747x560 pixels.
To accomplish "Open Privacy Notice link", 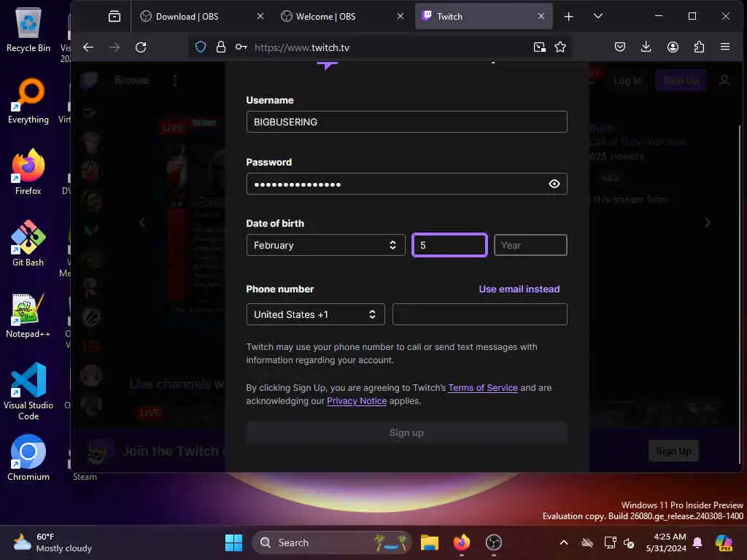I will click(356, 401).
